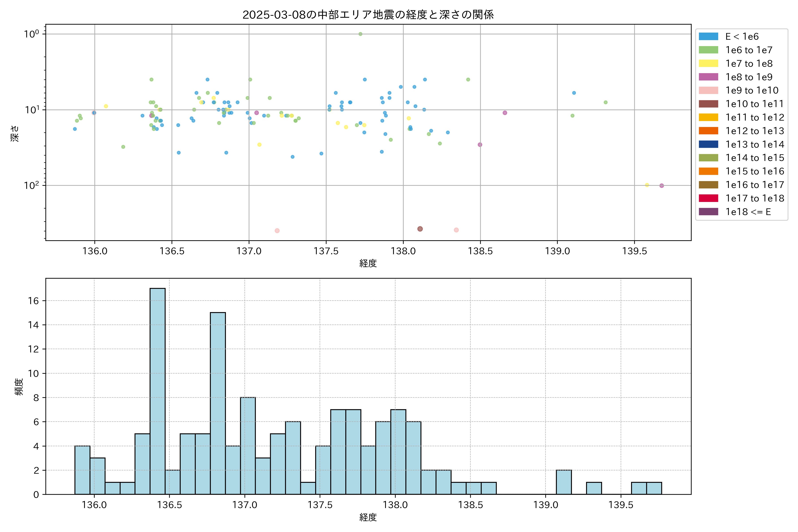798x532 pixels.
Task: Click the red '1e17 to 1e18' legend swatch
Action: 708,198
